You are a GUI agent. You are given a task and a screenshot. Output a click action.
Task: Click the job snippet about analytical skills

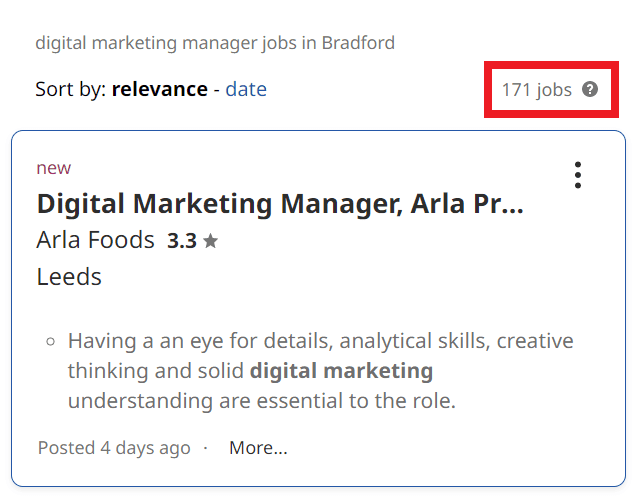320,371
